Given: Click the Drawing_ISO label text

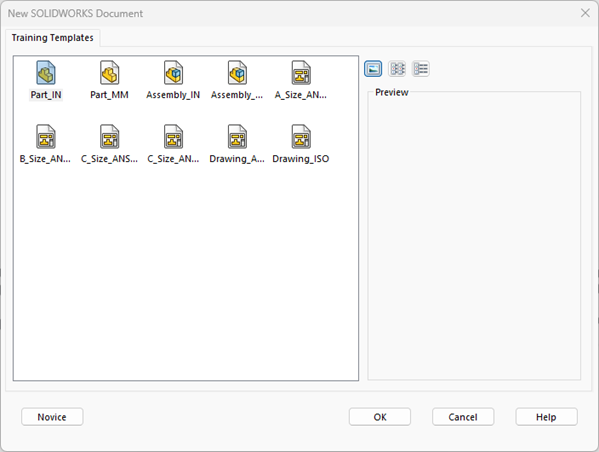Looking at the screenshot, I should pos(301,159).
